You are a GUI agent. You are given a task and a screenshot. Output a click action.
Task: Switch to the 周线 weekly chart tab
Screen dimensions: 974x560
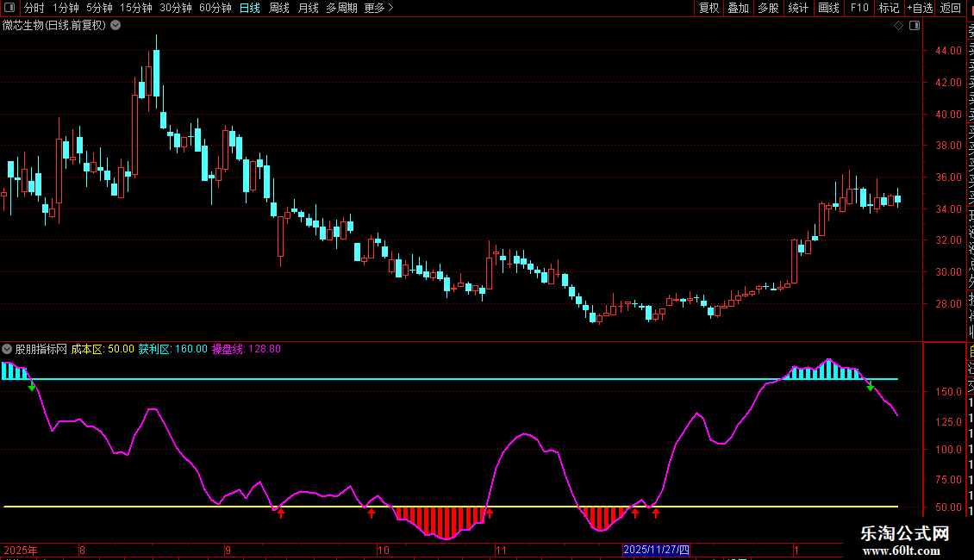[x=279, y=8]
